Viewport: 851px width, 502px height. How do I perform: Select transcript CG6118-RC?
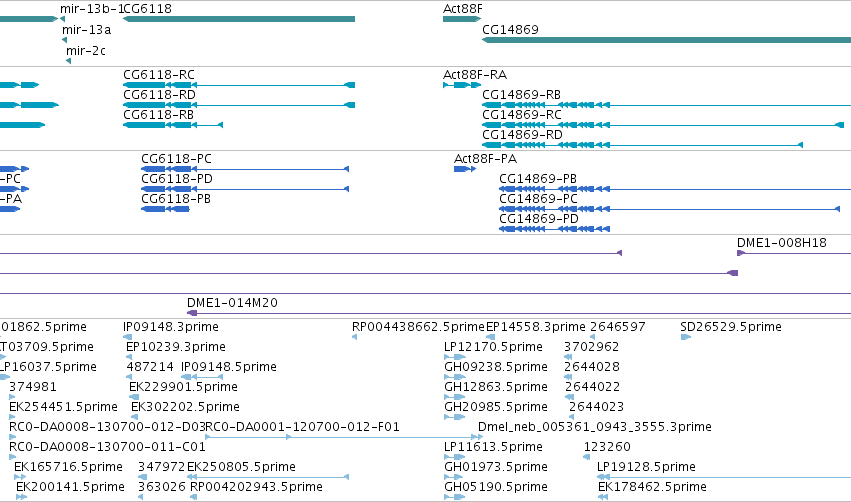click(158, 75)
